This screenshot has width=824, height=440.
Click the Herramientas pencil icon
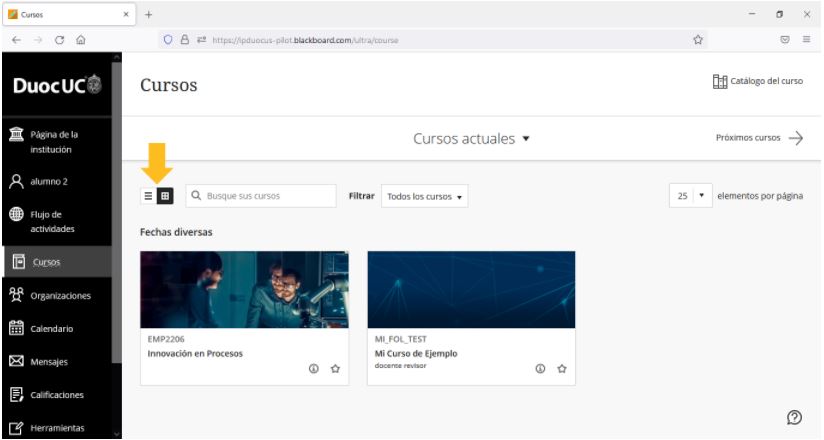click(16, 428)
